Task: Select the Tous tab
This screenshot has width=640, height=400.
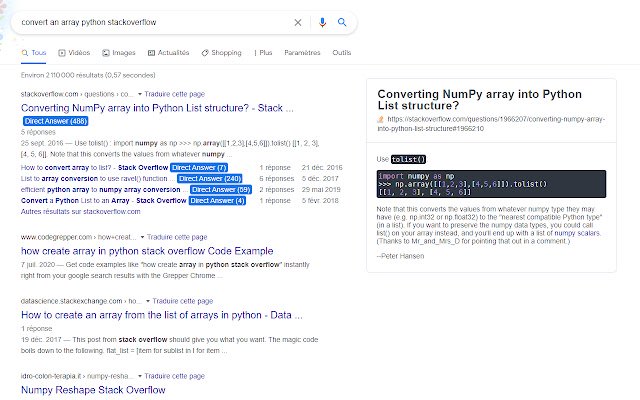Action: point(34,53)
